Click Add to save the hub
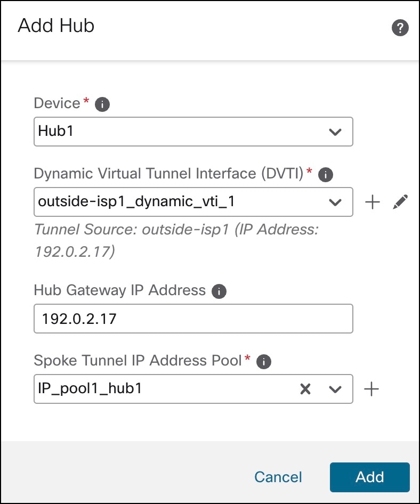 click(x=369, y=477)
